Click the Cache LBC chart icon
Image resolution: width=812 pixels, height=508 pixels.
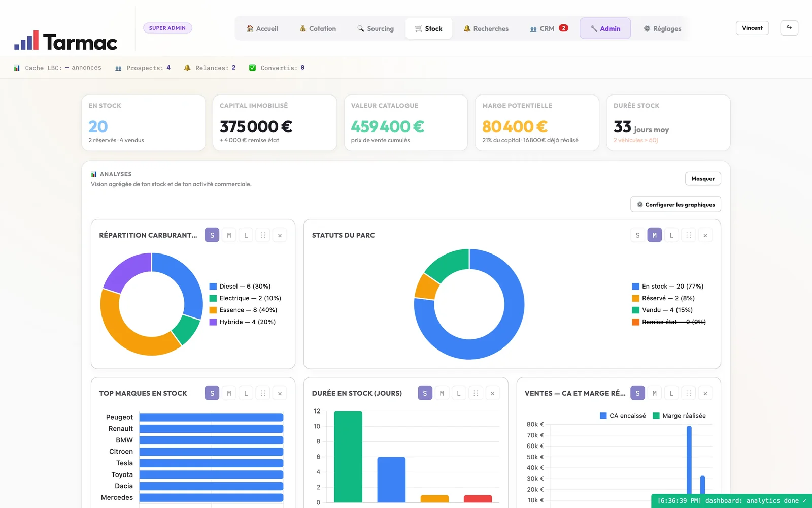pyautogui.click(x=17, y=68)
